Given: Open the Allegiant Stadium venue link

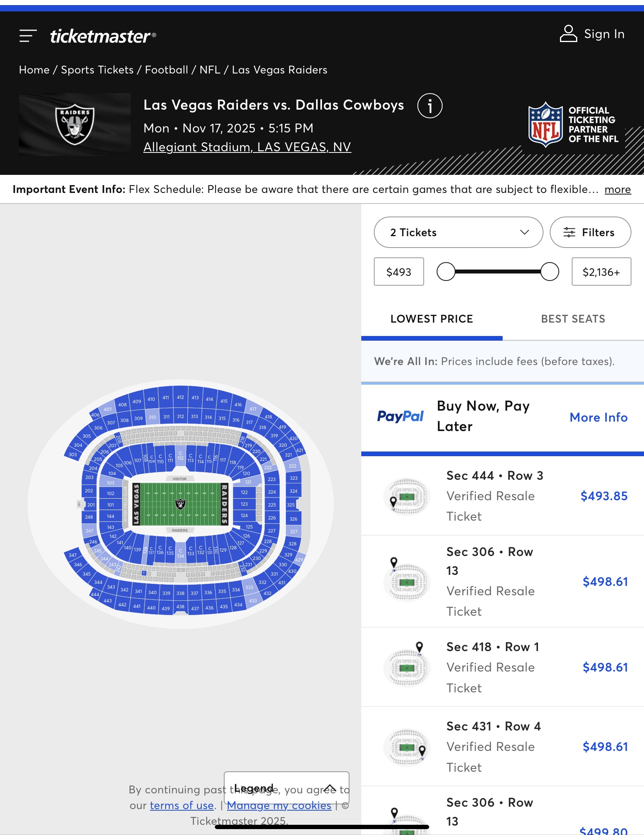Looking at the screenshot, I should (247, 147).
